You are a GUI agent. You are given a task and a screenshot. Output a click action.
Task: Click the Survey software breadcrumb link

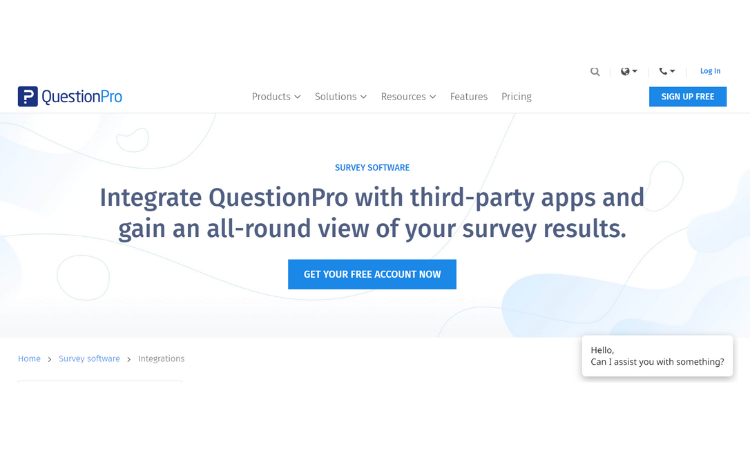click(89, 359)
